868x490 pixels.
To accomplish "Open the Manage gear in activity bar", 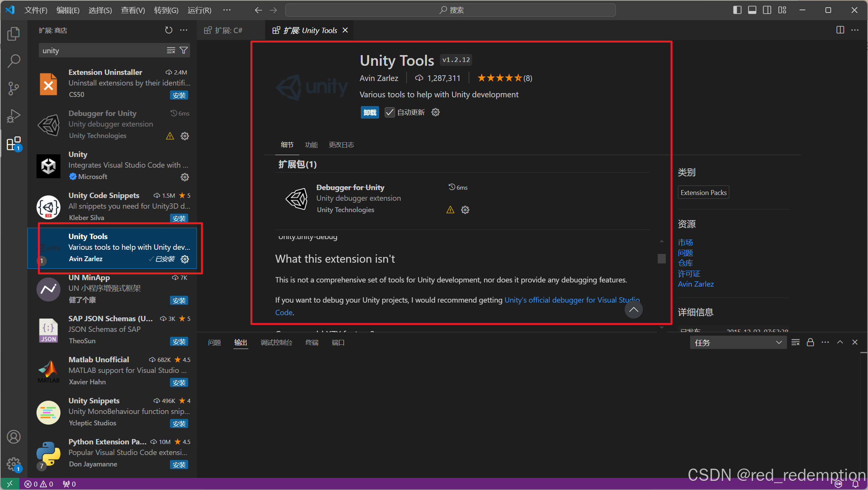I will point(14,464).
